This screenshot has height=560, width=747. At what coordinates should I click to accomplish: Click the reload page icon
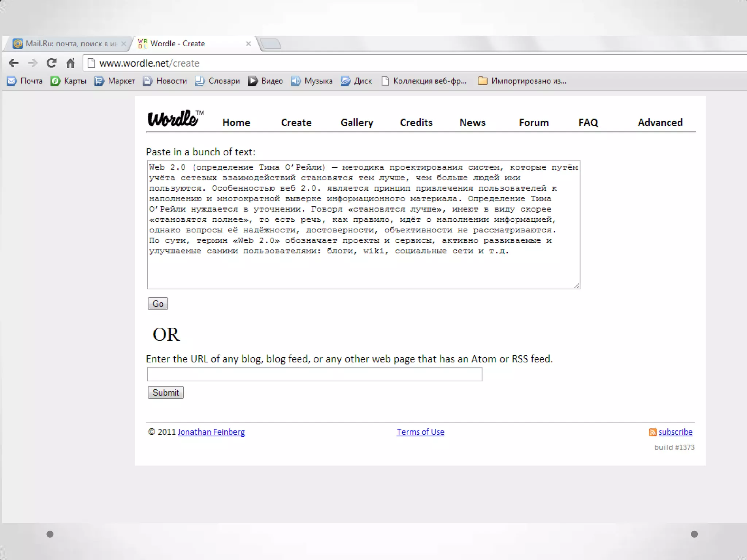[x=51, y=63]
